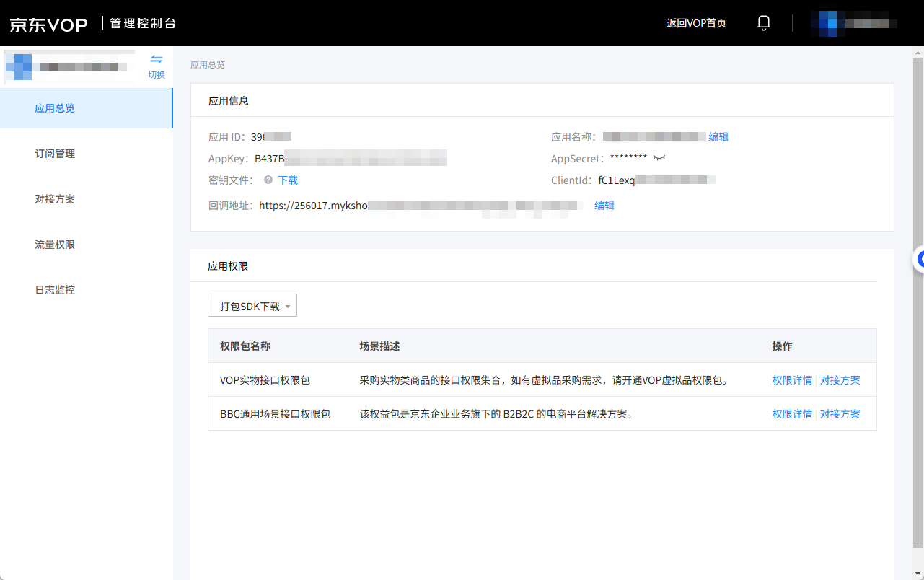Click the switch arrows icon above 切换
Screen dimensions: 924x580
(x=157, y=59)
